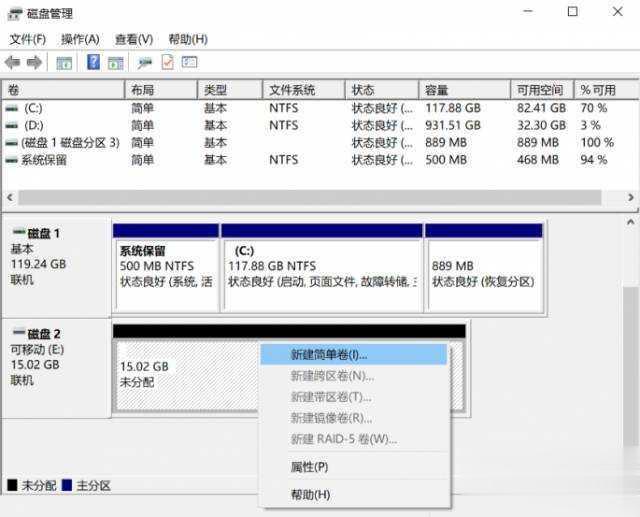Click the vertical scrollbar thumb in disk pane
This screenshot has height=517, width=640.
coord(631,367)
